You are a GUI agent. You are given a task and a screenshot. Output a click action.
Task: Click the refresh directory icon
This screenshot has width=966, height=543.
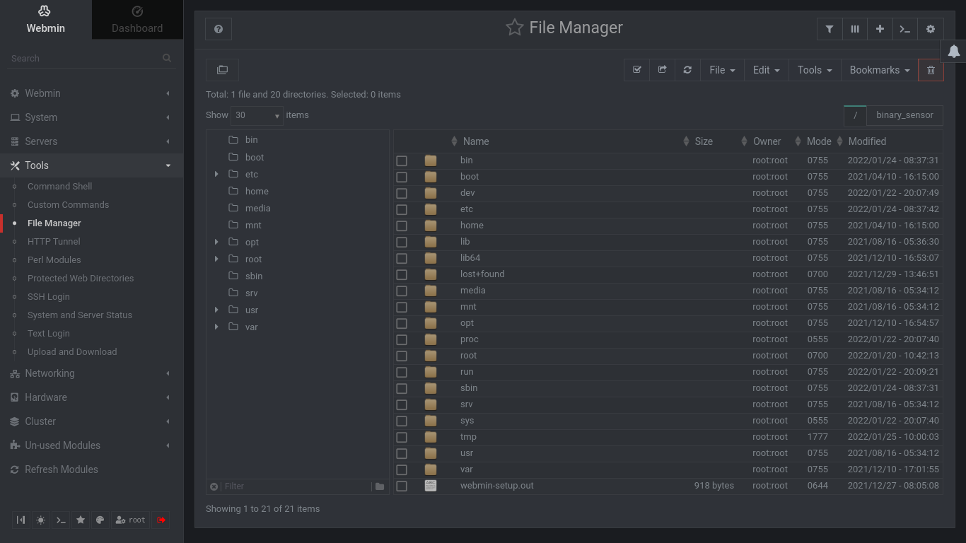pyautogui.click(x=687, y=70)
